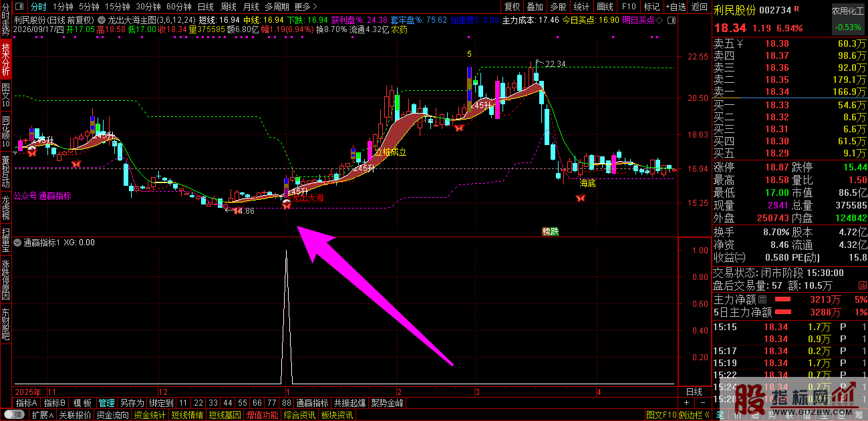Click the 日线 label on timeline

tap(694, 392)
